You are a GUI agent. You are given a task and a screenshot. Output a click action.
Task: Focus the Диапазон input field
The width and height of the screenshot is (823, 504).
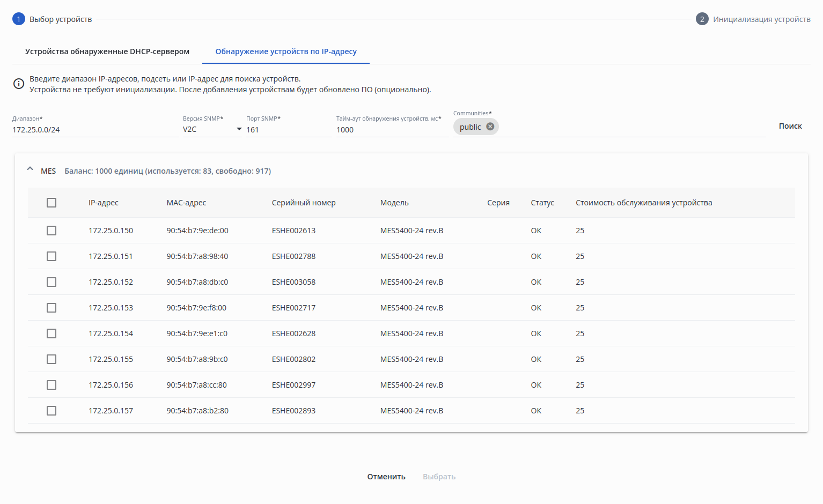point(95,130)
